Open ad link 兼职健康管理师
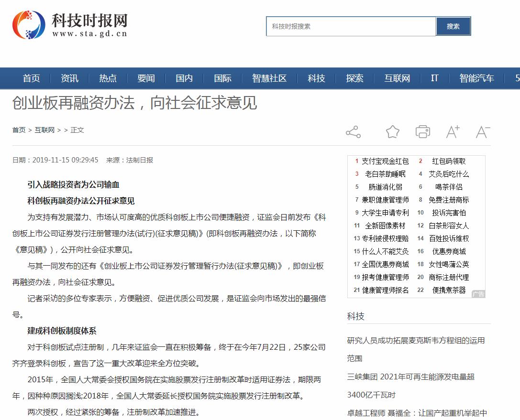The image size is (520, 420). pyautogui.click(x=385, y=200)
